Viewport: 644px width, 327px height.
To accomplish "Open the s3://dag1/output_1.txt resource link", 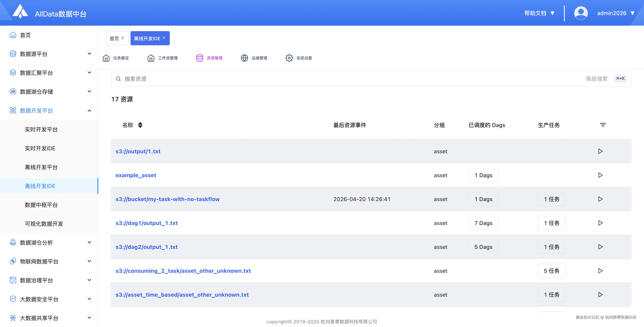I will 147,223.
